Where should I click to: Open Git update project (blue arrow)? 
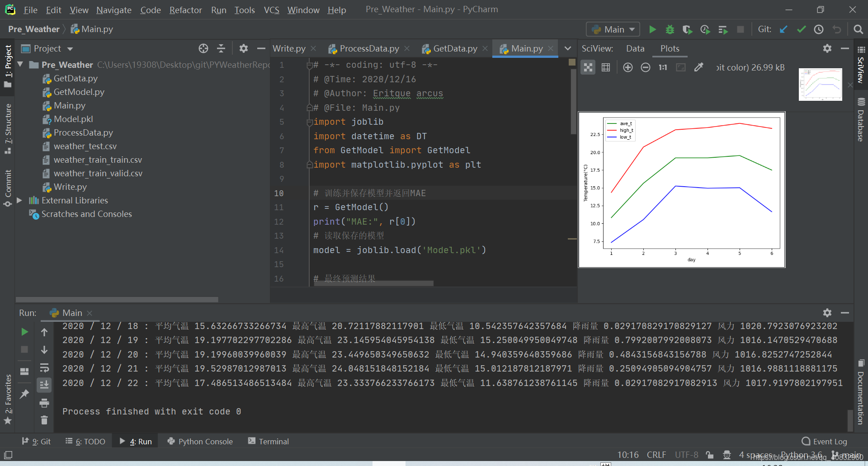[x=783, y=29]
